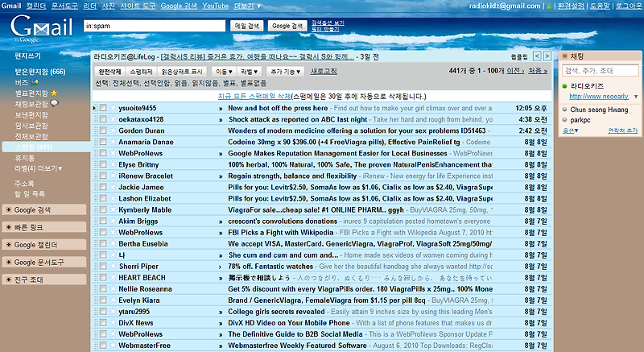The height and width of the screenshot is (352, 644).
Task: Star the Kymberly Mable message
Action: coord(113,209)
